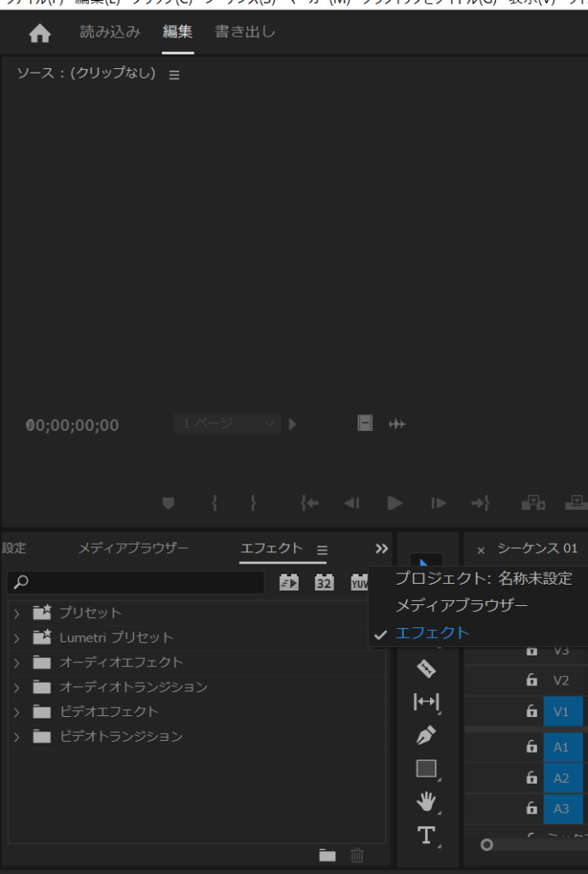Select the Type tool
Screen dimensions: 588x874
pos(426,835)
